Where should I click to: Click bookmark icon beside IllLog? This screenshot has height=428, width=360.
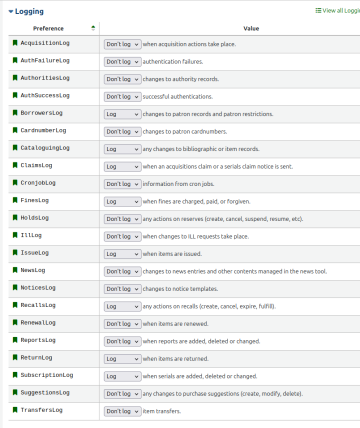(x=15, y=235)
